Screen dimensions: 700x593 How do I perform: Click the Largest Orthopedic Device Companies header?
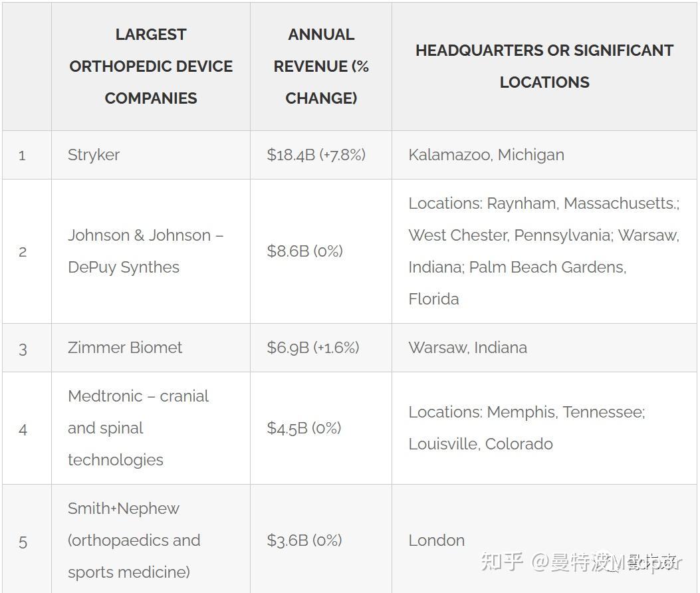[151, 66]
